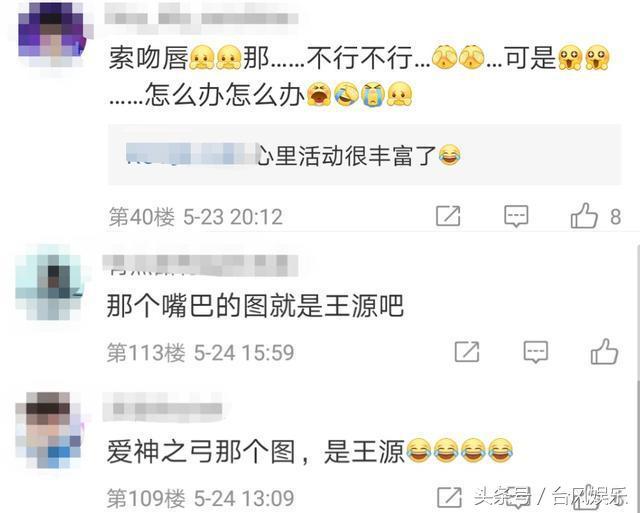Image resolution: width=640 pixels, height=513 pixels.
Task: Click the 第40楼 5-23 20:12 timestamp
Action: [x=196, y=217]
